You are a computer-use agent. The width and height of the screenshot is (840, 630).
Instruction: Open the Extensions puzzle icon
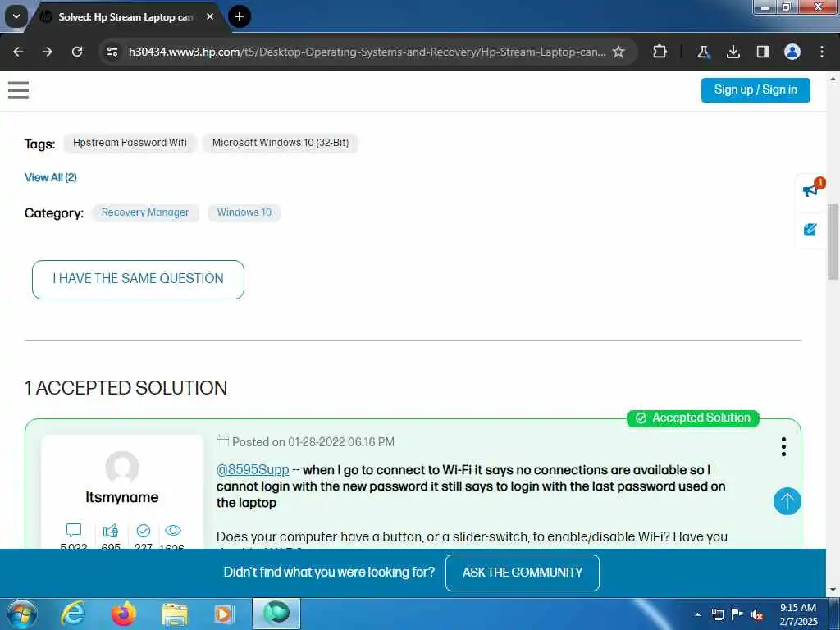(660, 52)
